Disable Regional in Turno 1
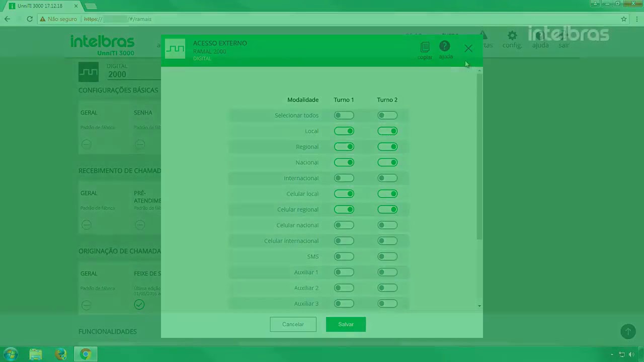The image size is (644, 362). click(x=344, y=147)
